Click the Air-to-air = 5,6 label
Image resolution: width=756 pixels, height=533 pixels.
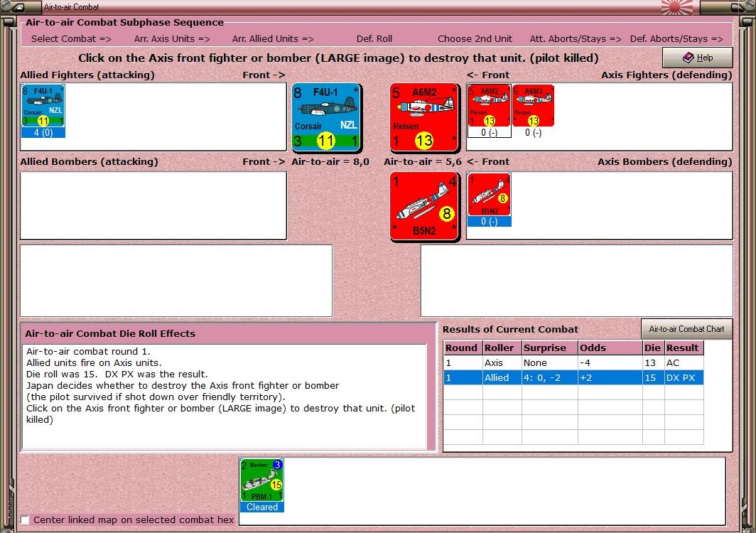click(x=423, y=161)
